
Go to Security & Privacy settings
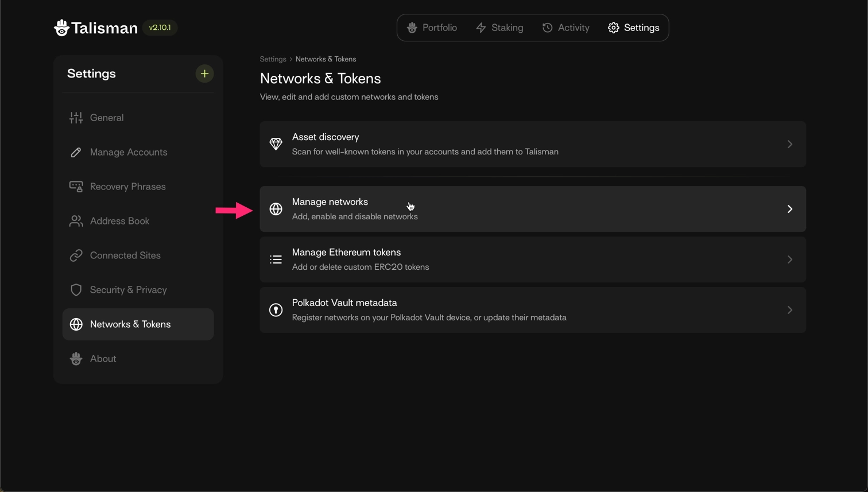(x=138, y=290)
